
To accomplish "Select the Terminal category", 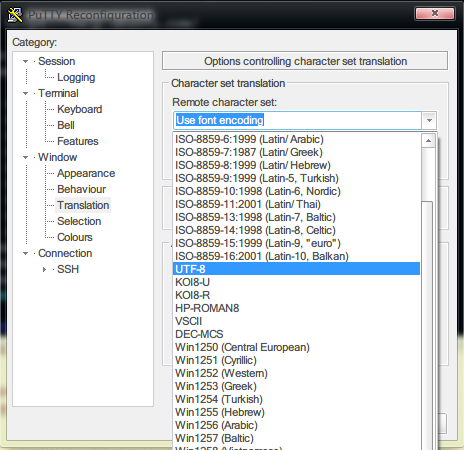I will (58, 93).
